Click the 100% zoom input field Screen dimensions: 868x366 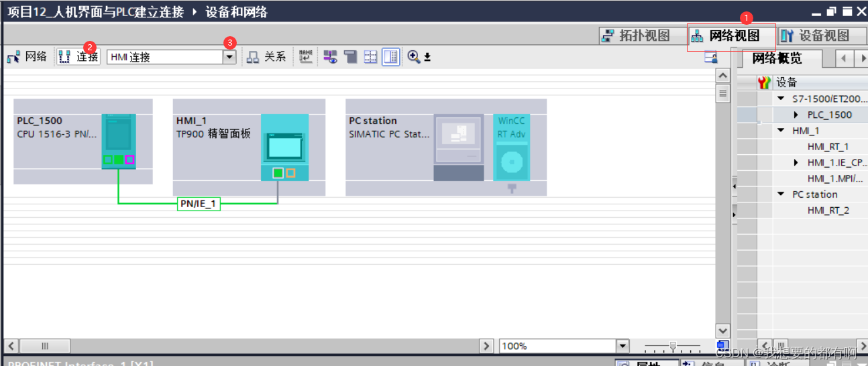(558, 346)
